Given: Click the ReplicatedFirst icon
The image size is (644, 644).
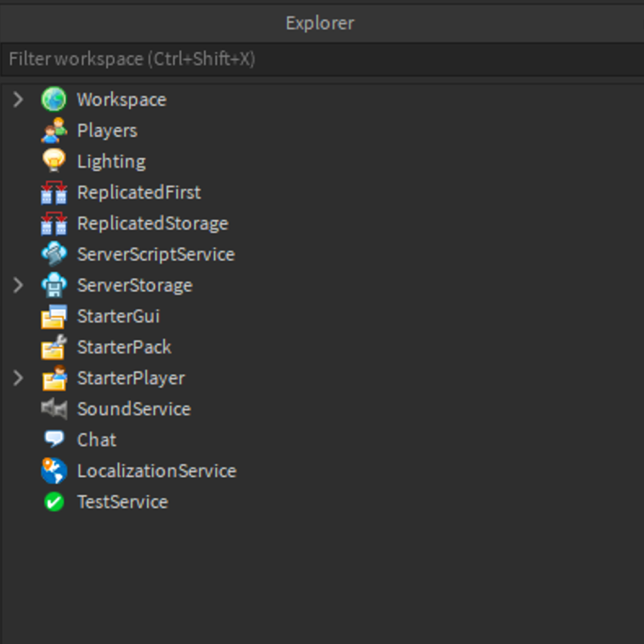Looking at the screenshot, I should click(54, 193).
